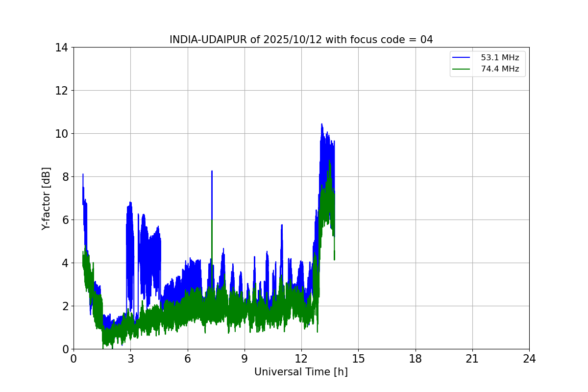
Task: Click x-axis tick label 24
Action: click(529, 359)
